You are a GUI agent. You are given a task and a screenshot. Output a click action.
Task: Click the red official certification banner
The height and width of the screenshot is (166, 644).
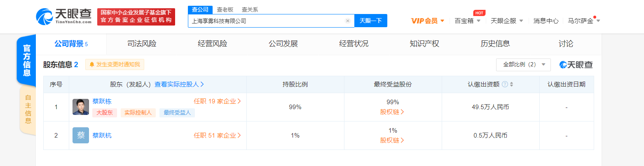coord(136,17)
